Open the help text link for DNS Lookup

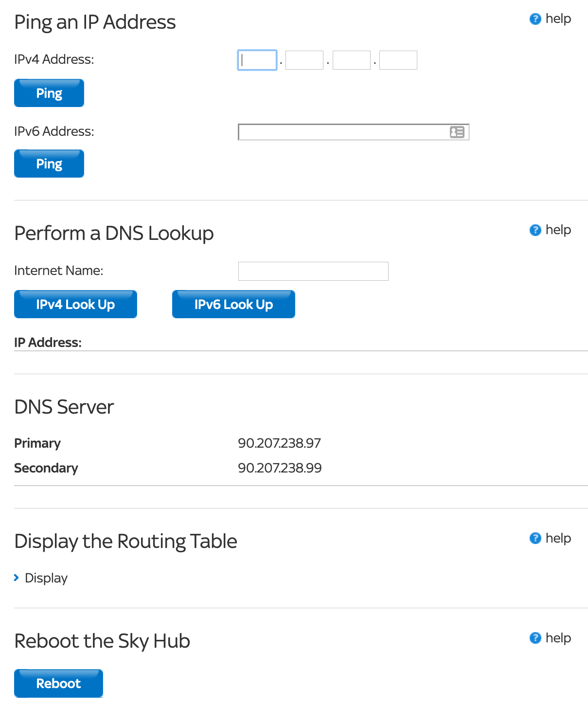coord(558,230)
